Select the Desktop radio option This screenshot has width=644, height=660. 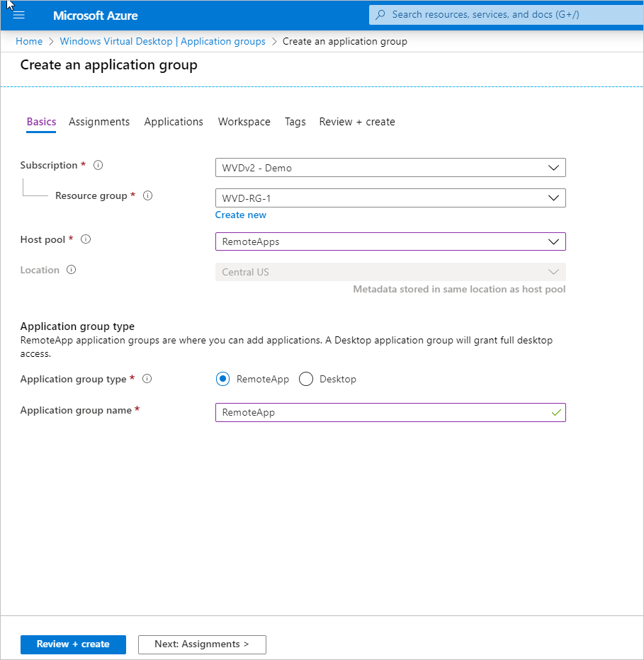(306, 379)
